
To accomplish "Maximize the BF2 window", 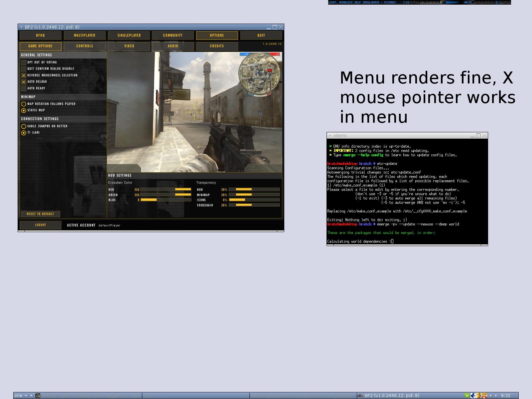I will [275, 27].
